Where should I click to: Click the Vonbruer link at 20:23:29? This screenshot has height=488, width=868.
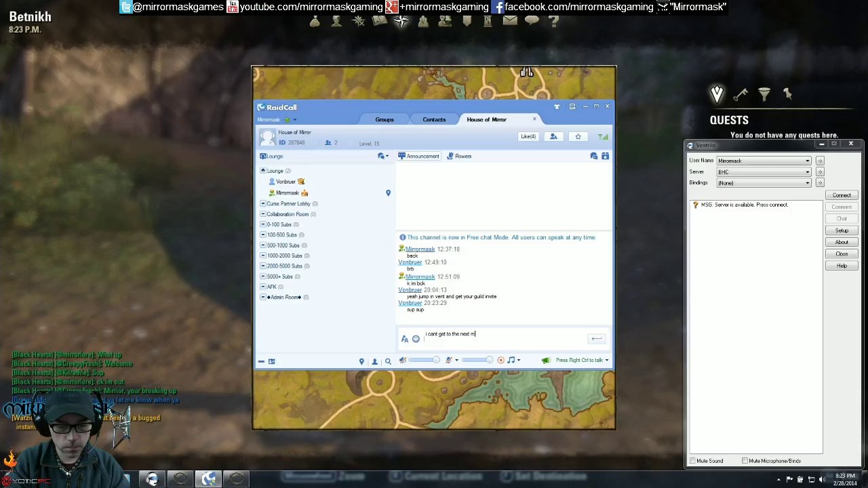pos(410,303)
